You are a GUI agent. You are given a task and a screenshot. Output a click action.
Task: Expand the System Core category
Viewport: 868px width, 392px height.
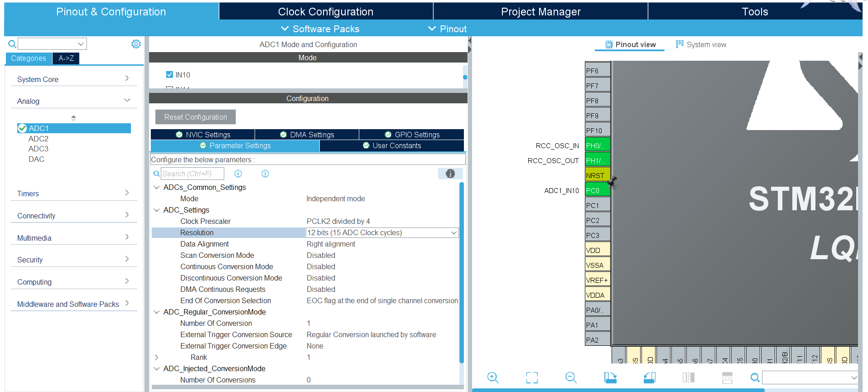pos(74,79)
